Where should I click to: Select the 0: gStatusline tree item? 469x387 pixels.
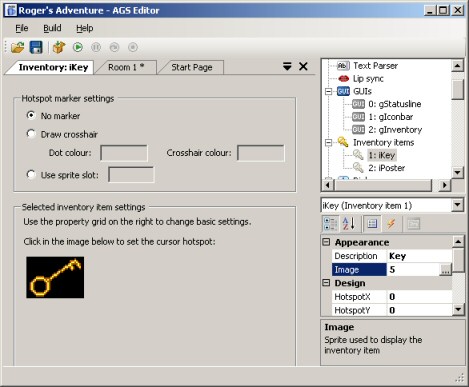(x=395, y=104)
